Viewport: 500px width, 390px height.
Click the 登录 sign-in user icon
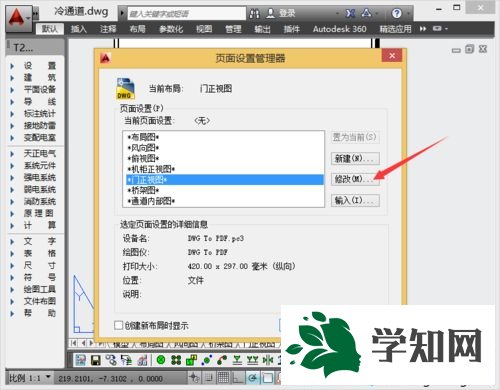270,13
